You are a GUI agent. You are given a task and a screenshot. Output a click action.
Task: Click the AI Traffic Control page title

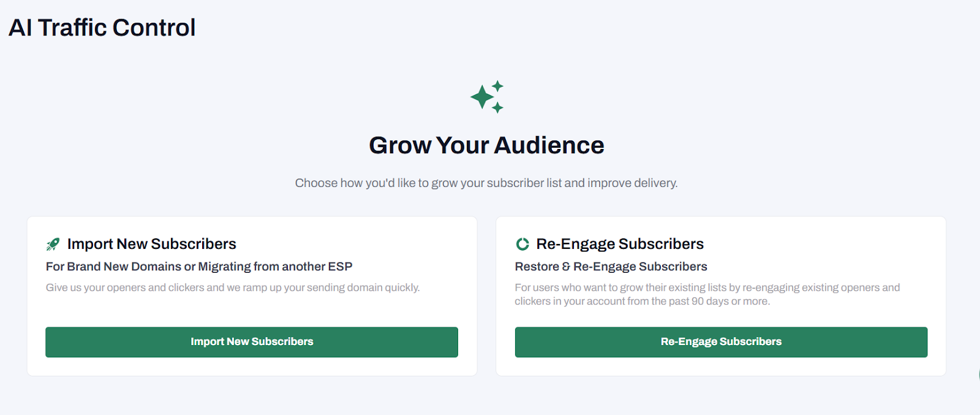(x=102, y=28)
